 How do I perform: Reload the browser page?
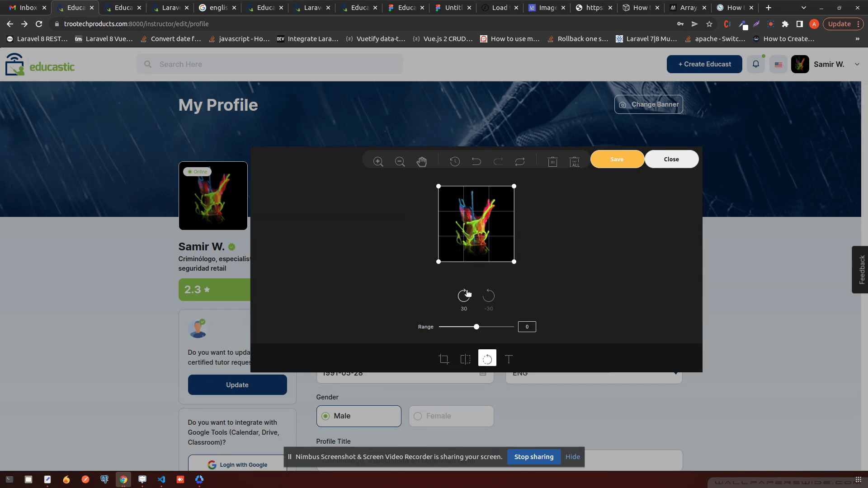(39, 24)
